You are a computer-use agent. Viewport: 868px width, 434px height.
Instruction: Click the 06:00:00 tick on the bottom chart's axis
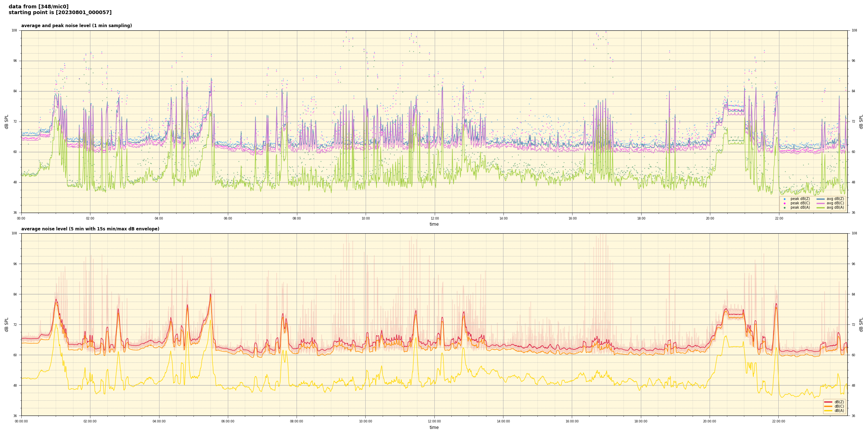tap(228, 421)
